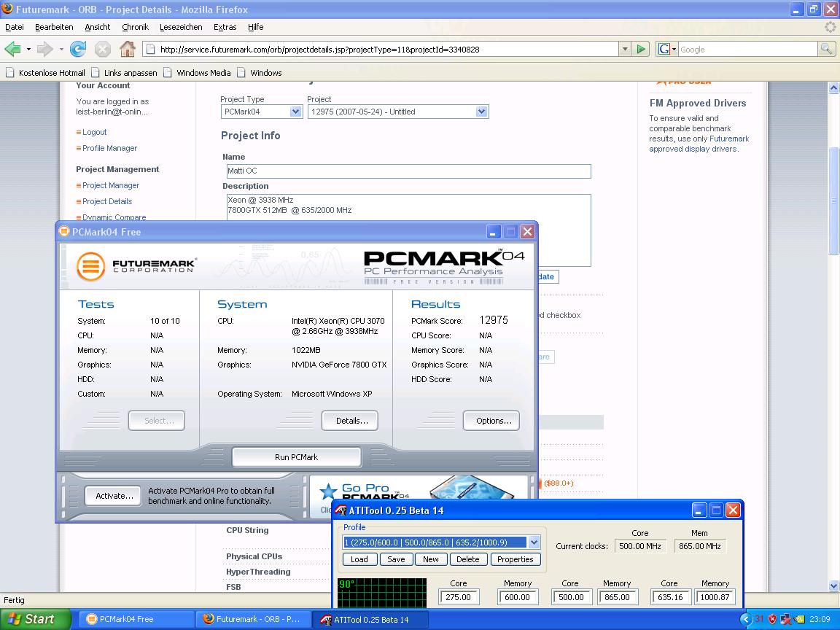Viewport: 840px width, 630px height.
Task: Click the Description text area
Action: pyautogui.click(x=409, y=230)
